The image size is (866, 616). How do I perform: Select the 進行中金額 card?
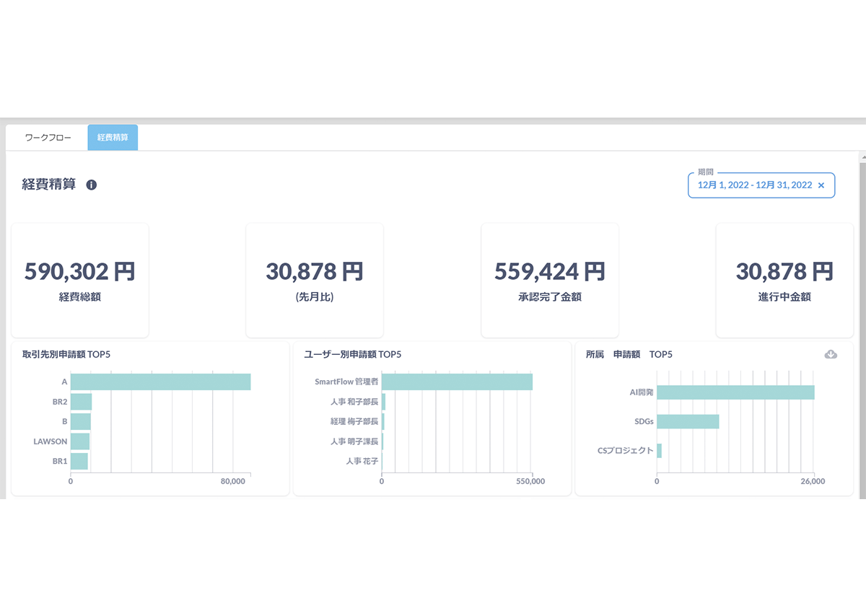784,280
